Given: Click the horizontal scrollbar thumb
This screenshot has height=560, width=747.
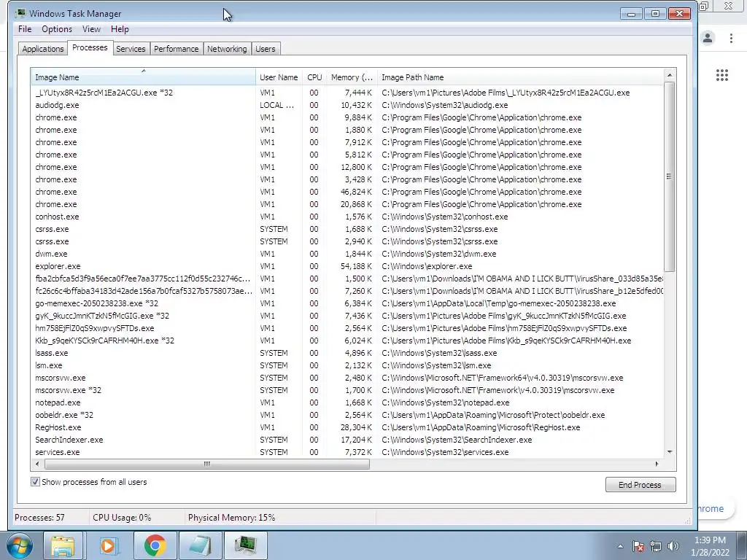Looking at the screenshot, I should click(206, 464).
